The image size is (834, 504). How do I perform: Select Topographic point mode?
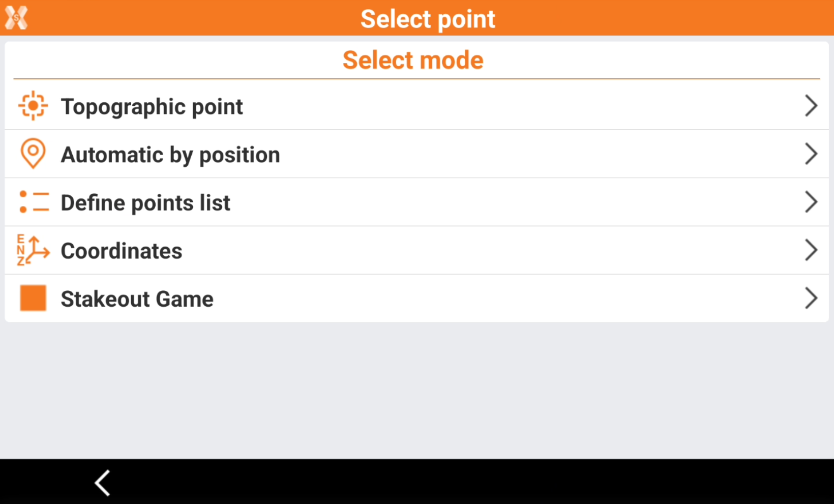click(152, 107)
